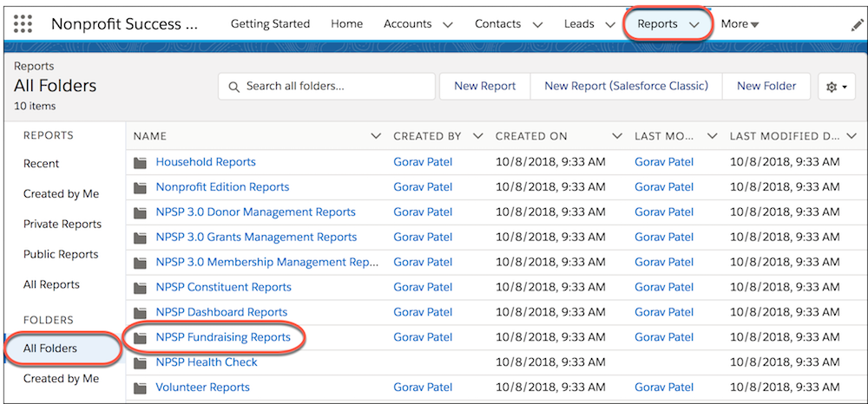Open the Accounts tab
868x404 pixels.
pos(407,24)
